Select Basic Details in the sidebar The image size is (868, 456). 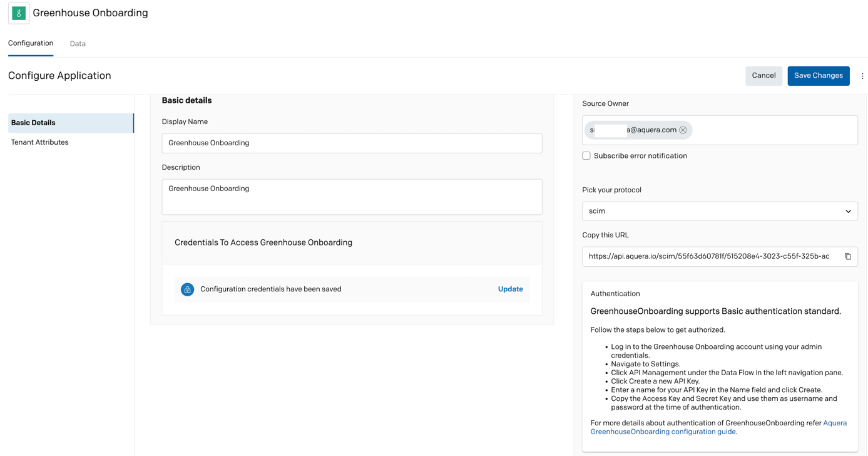[71, 123]
